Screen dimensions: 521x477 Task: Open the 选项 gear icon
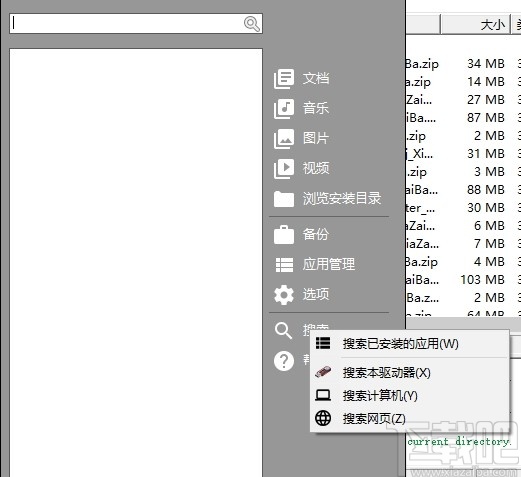[284, 295]
